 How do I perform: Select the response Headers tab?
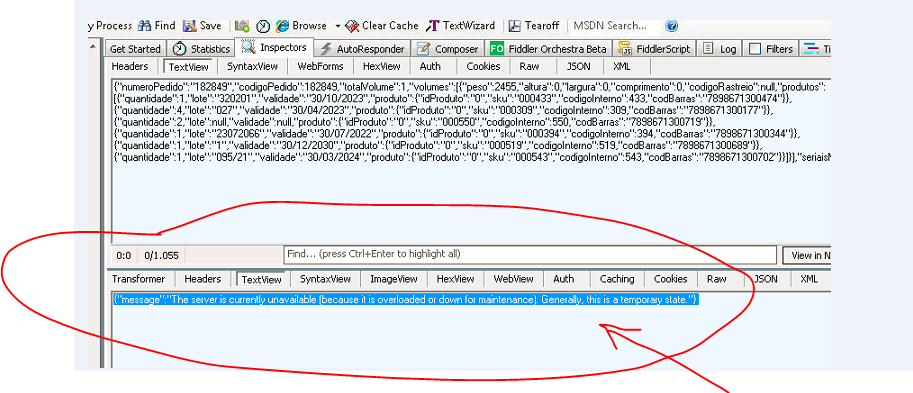pos(203,279)
